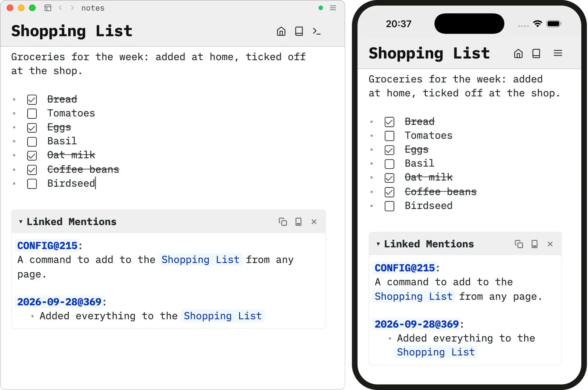Check Basil checkbox on phone

tap(390, 164)
